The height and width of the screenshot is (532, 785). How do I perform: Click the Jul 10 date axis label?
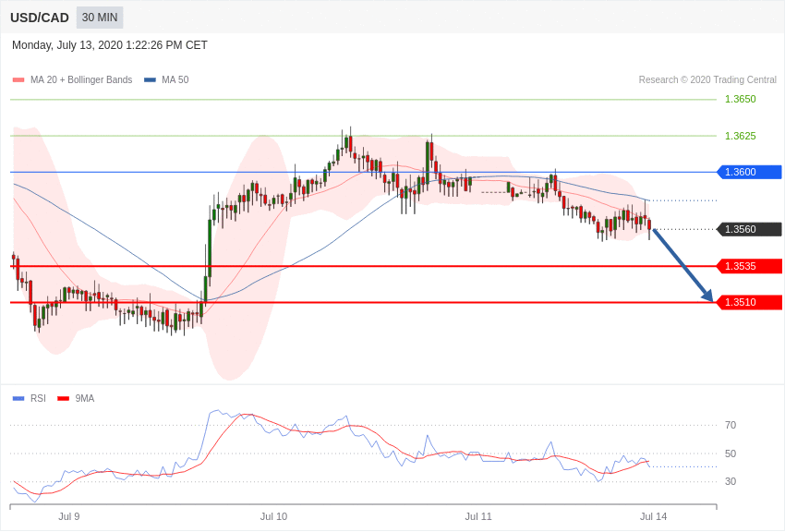274,516
